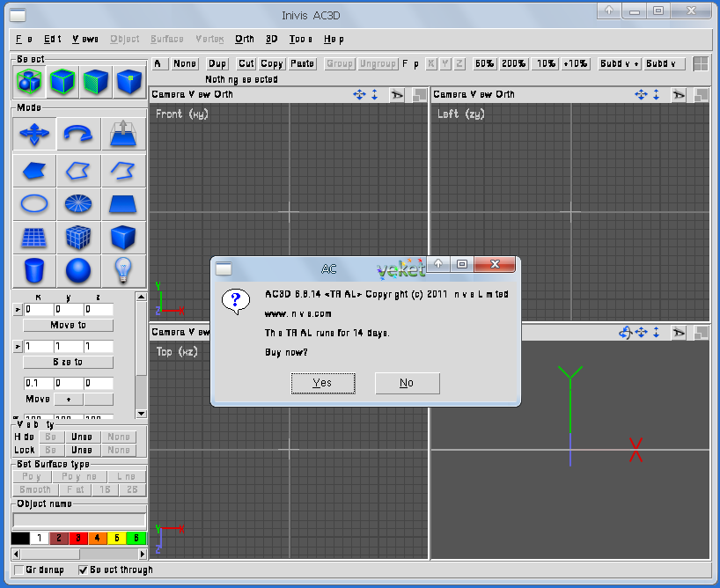Click control panel scrollbar down arrow
This screenshot has height=588, width=720.
(x=141, y=414)
